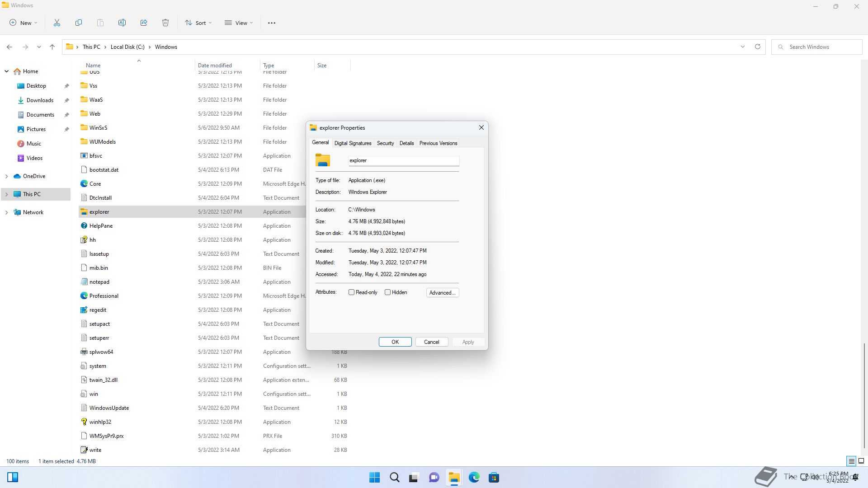
Task: Sort by Size column header
Action: (332, 66)
